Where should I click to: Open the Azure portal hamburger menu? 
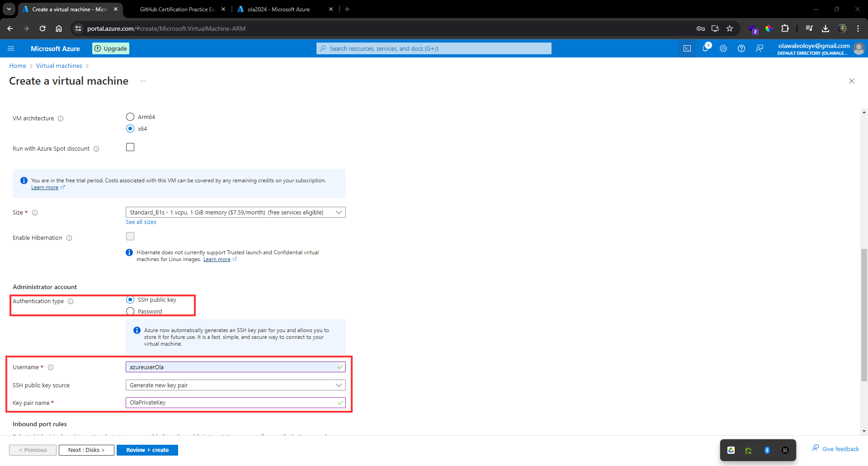tap(11, 48)
